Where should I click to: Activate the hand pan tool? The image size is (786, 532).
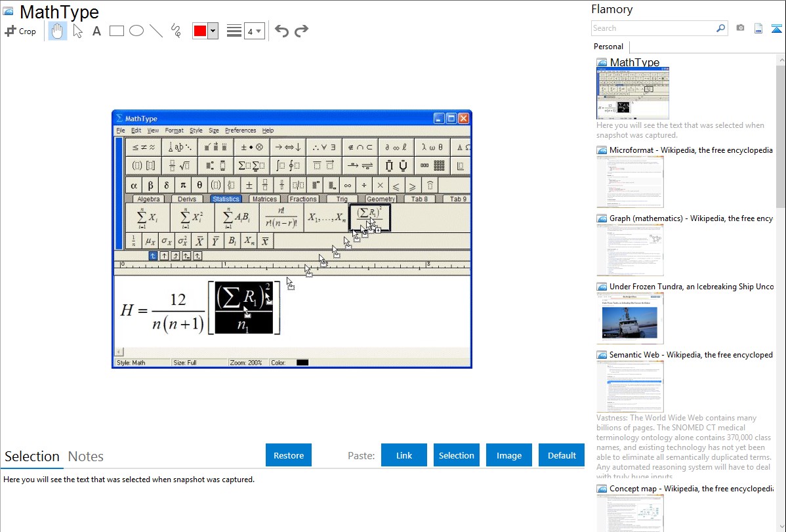(x=57, y=31)
